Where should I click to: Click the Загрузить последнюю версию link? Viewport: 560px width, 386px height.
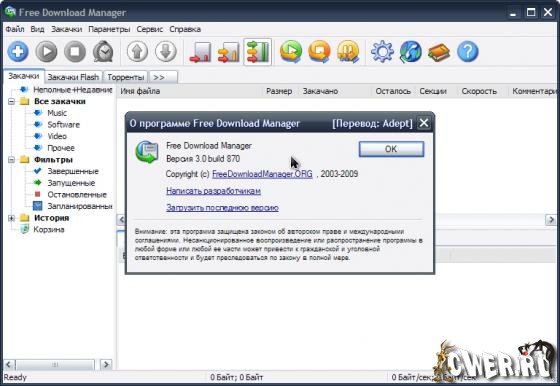(222, 208)
